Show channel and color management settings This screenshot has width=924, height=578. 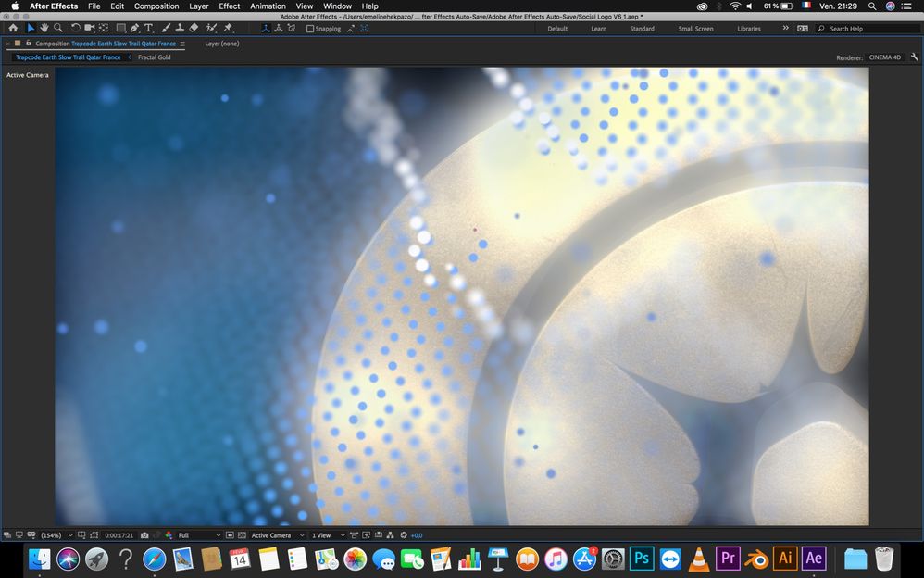click(169, 535)
